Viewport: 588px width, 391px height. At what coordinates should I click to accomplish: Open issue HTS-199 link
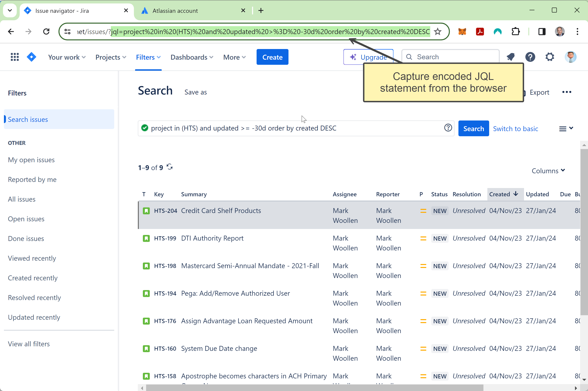[x=165, y=238]
